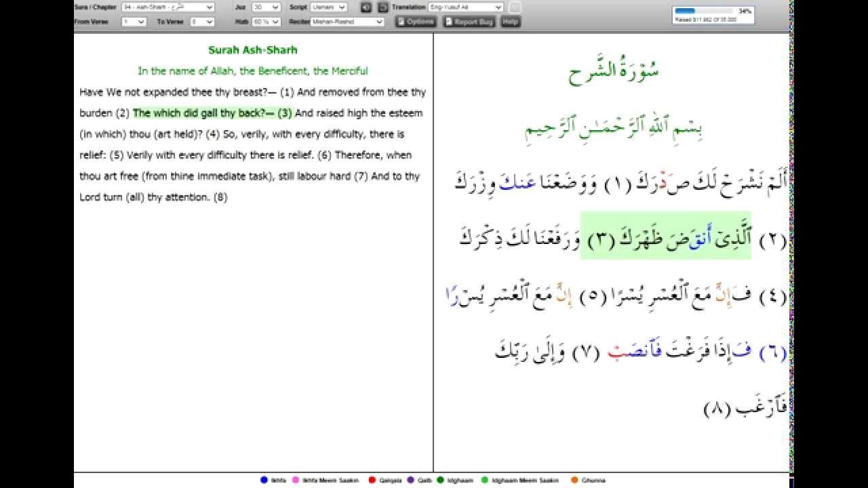The width and height of the screenshot is (868, 488).
Task: Click the blank square after Translation dropdown
Action: click(x=515, y=7)
